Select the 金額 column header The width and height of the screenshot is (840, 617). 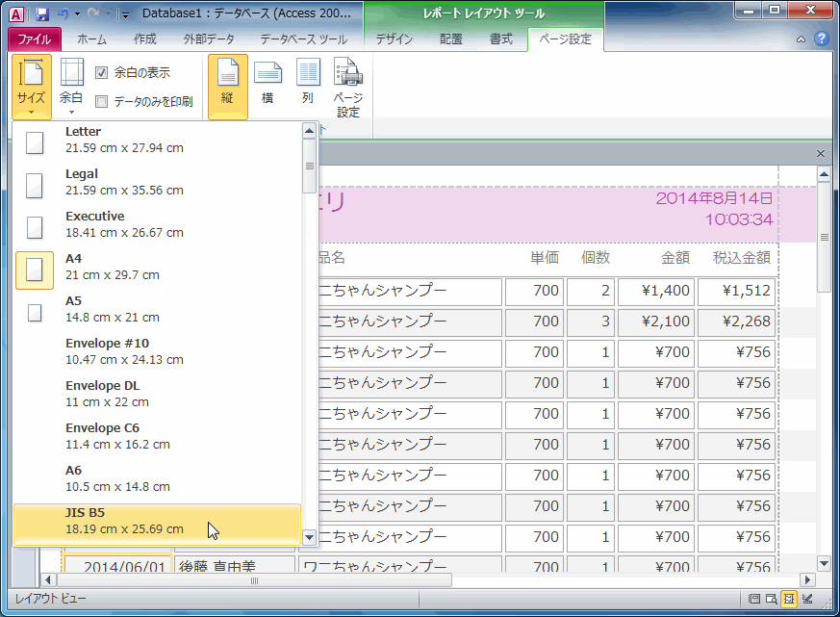click(675, 258)
